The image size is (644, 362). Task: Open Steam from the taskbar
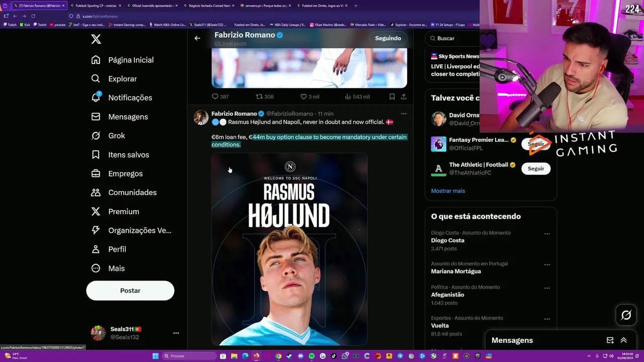(x=289, y=356)
